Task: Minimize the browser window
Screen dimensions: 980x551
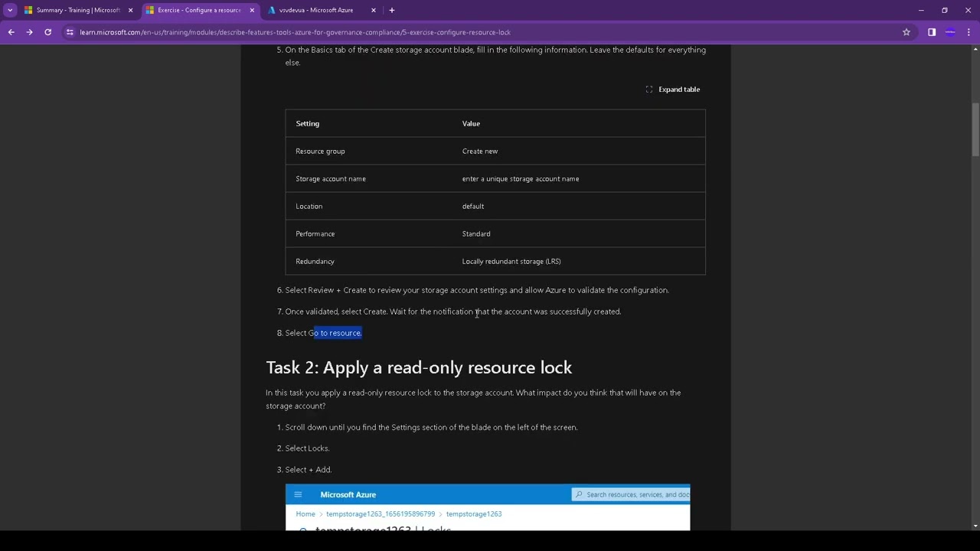Action: 921,10
